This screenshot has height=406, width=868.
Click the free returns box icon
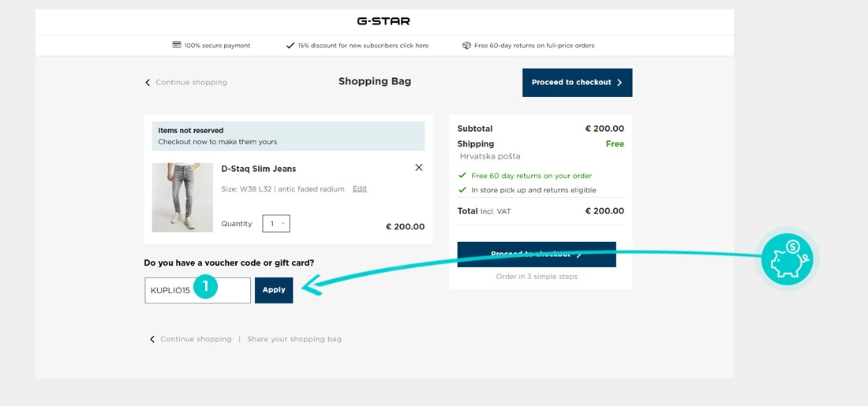pos(466,46)
